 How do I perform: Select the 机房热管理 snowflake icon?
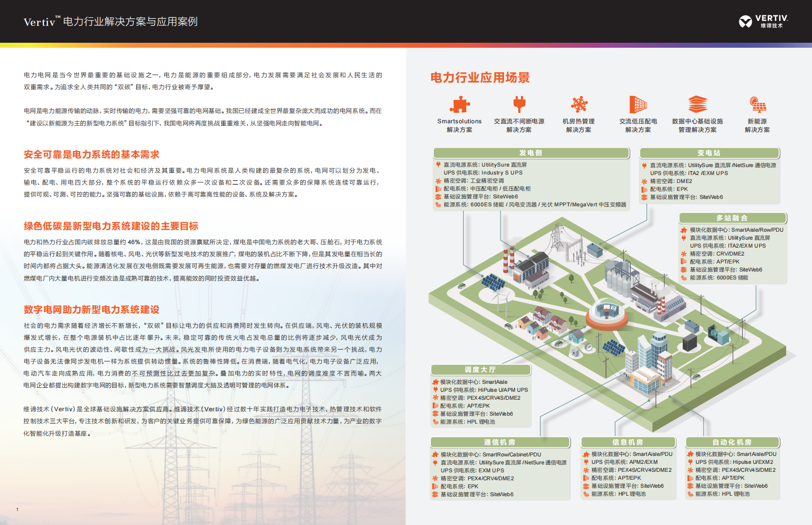click(x=579, y=104)
